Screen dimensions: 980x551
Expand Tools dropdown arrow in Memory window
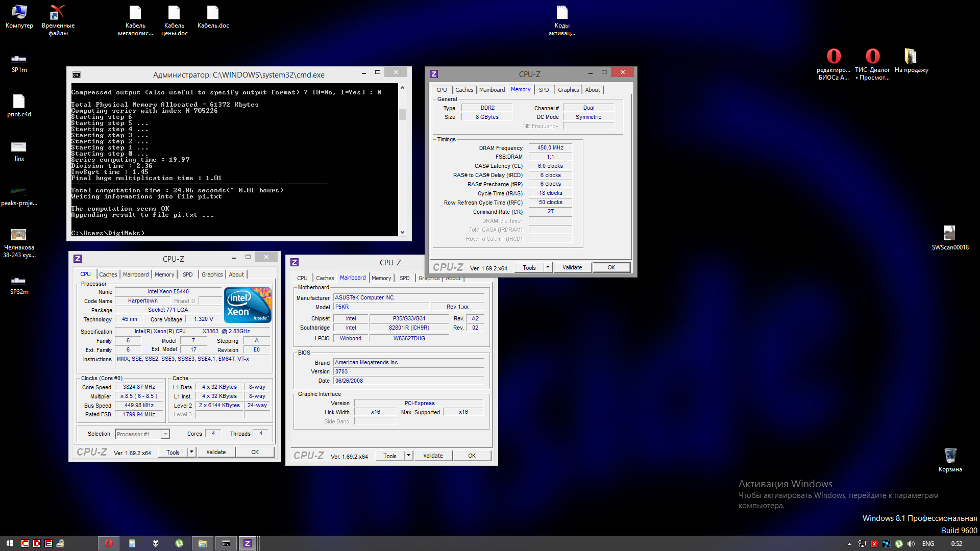pyautogui.click(x=548, y=267)
